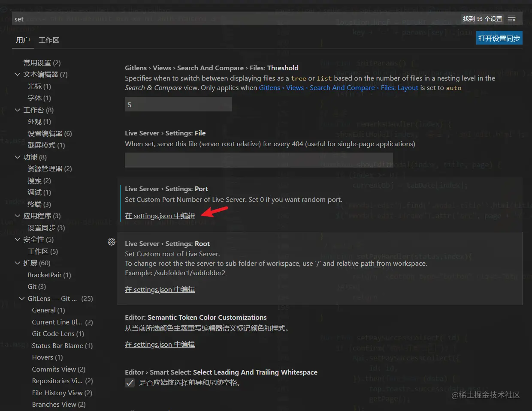
Task: Click the Live Server Settings: Port title
Action: (166, 189)
